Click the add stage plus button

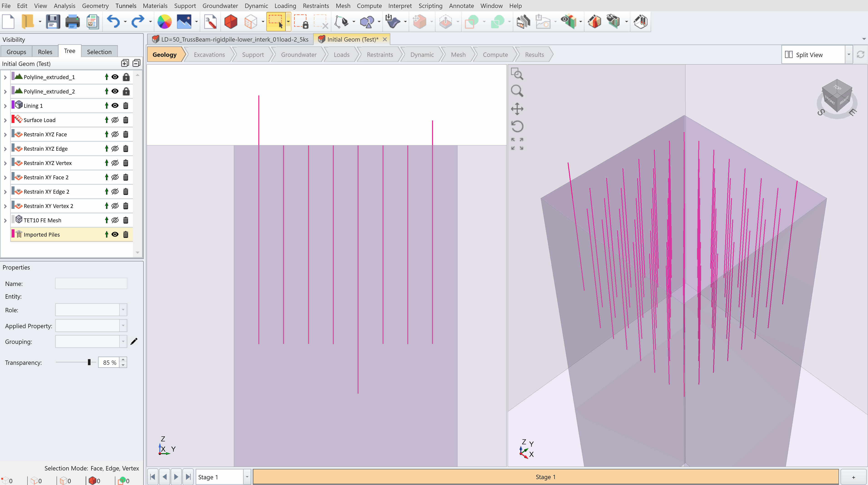853,477
